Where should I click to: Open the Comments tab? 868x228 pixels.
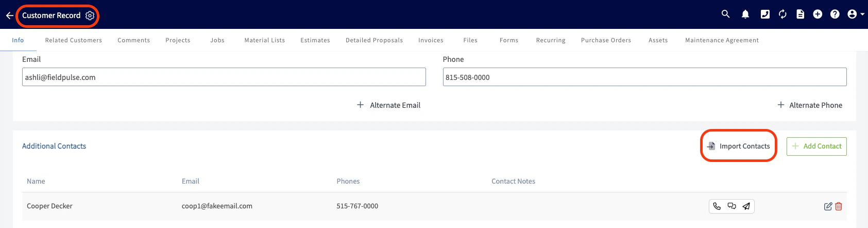point(134,40)
